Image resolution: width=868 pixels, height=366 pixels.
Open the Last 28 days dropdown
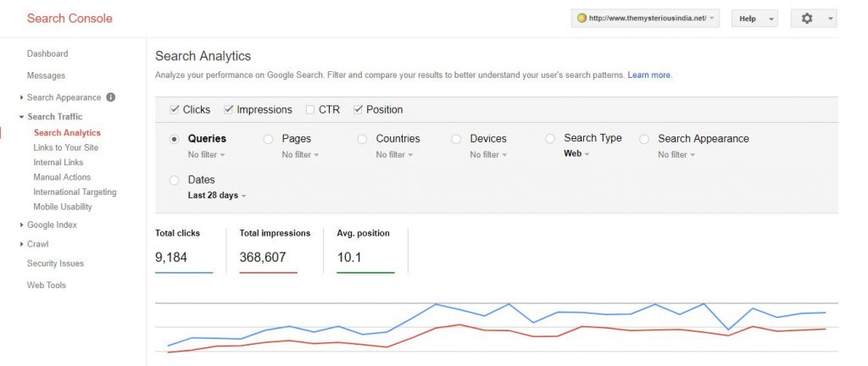[x=217, y=196]
